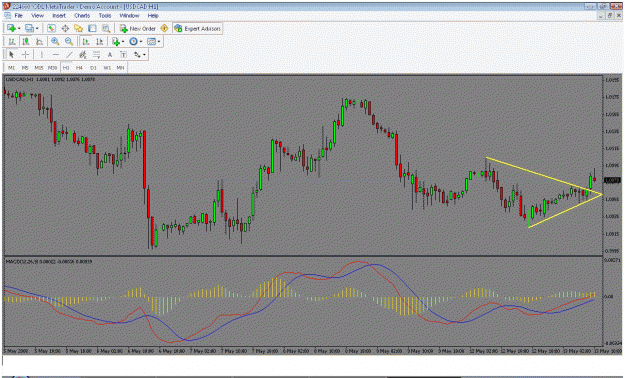The width and height of the screenshot is (625, 378).
Task: Open the View menu
Action: pos(37,16)
